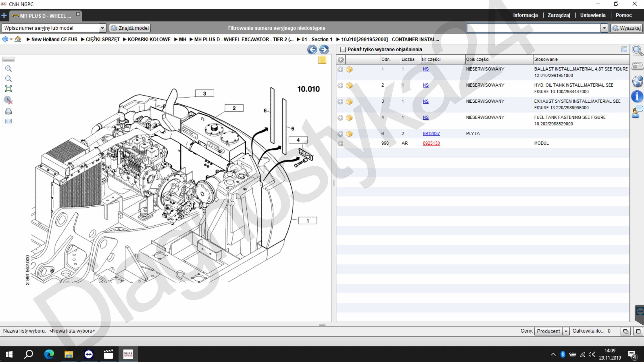Click the email envelope icon
644x362 pixels.
8,121
